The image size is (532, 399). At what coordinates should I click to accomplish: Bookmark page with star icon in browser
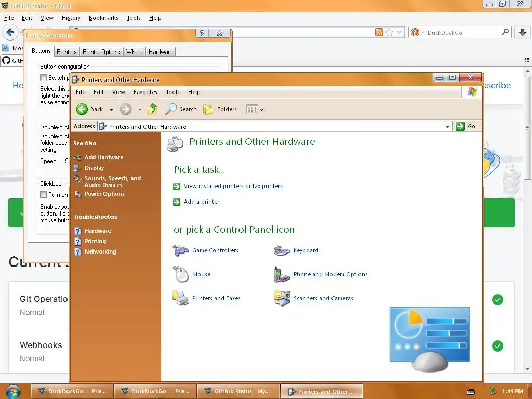point(390,32)
